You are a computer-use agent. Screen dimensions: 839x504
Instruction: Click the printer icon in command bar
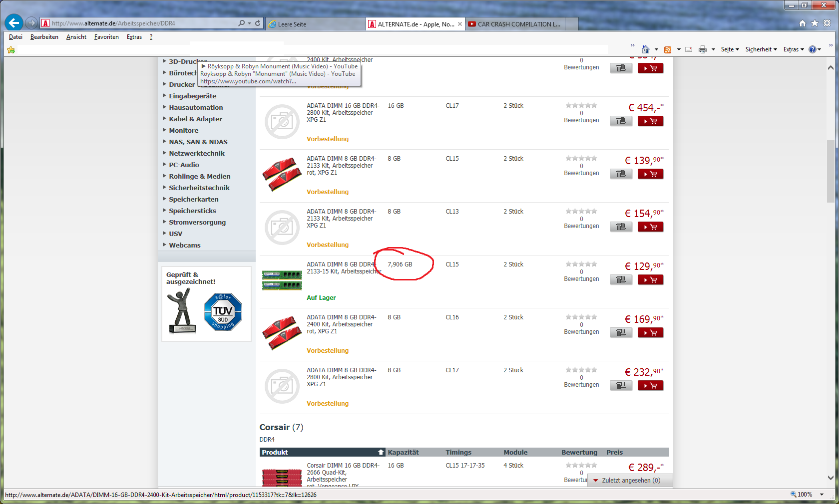click(x=703, y=49)
